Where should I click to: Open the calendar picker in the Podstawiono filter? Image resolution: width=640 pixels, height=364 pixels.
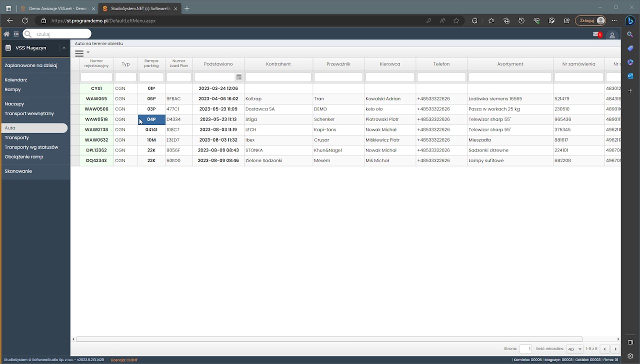[239, 77]
